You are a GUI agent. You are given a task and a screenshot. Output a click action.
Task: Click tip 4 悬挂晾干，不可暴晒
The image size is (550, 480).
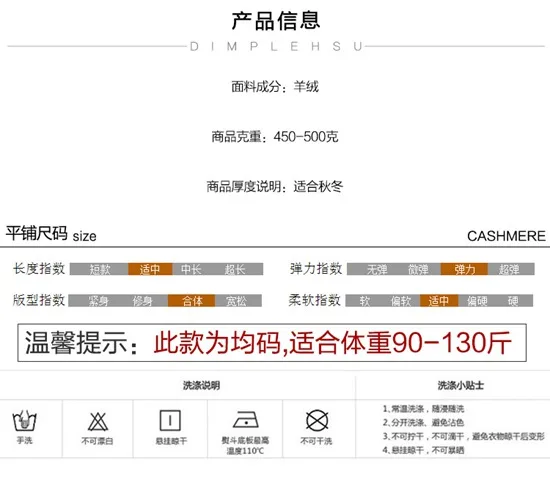pos(423,450)
